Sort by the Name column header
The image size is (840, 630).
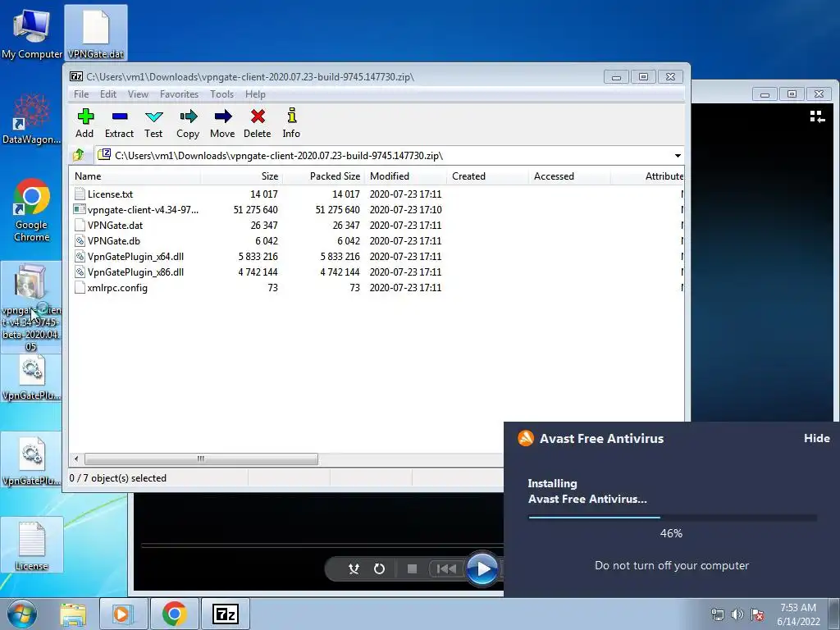pyautogui.click(x=135, y=176)
